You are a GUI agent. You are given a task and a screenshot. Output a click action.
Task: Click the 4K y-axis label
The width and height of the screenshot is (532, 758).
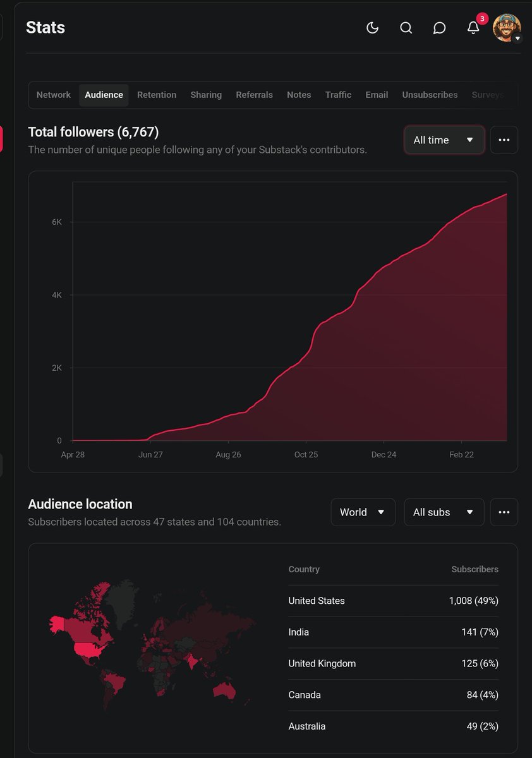pyautogui.click(x=57, y=295)
